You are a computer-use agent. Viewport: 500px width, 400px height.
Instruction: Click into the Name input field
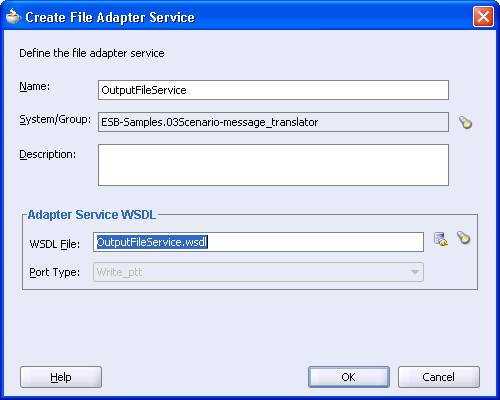[x=273, y=90]
